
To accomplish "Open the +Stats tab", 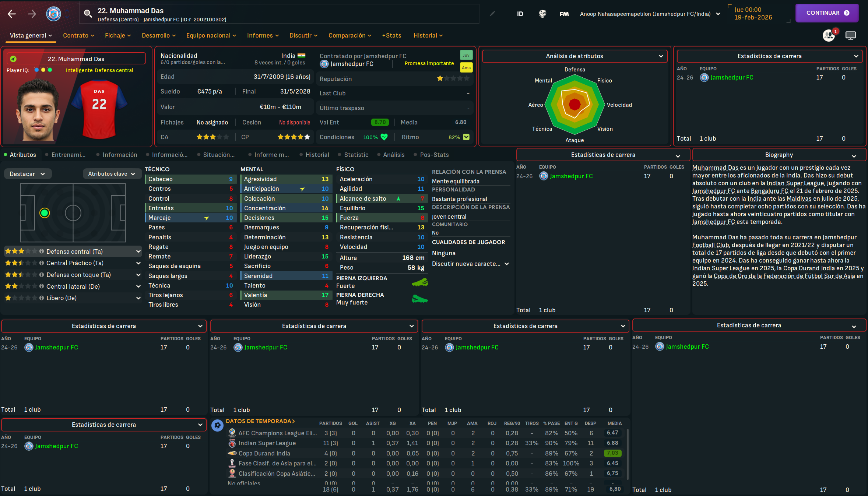I will pos(391,35).
